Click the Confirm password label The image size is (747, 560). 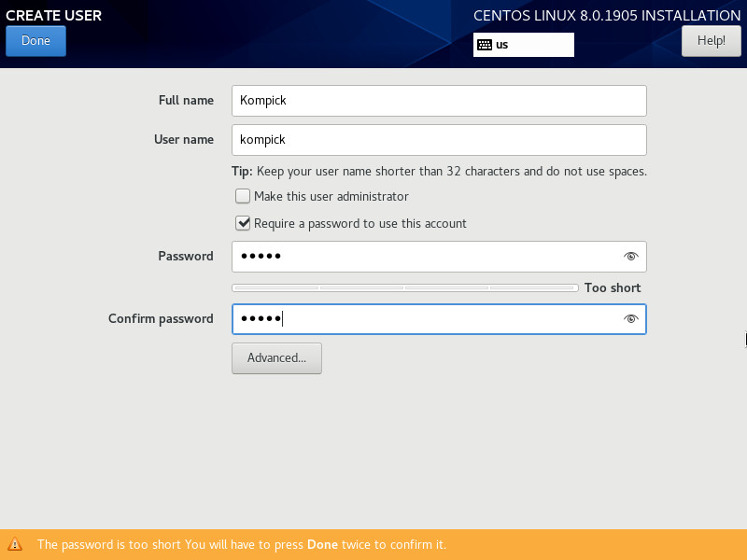click(x=161, y=318)
